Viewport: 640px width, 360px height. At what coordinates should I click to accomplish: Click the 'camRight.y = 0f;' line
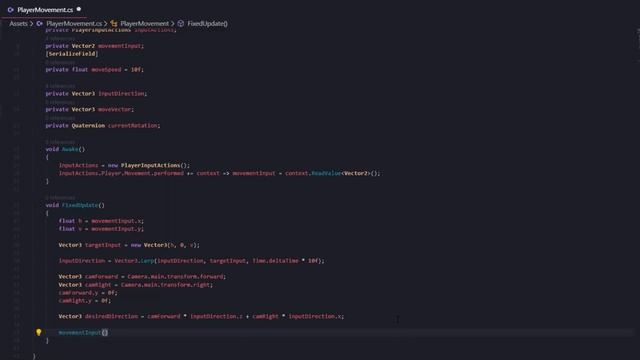(x=85, y=300)
